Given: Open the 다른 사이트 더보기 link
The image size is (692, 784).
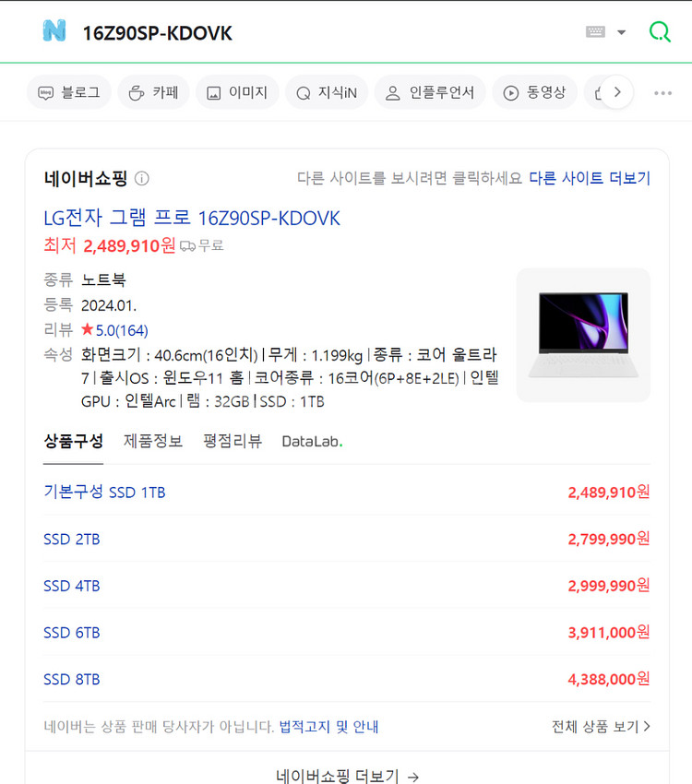Looking at the screenshot, I should (590, 178).
